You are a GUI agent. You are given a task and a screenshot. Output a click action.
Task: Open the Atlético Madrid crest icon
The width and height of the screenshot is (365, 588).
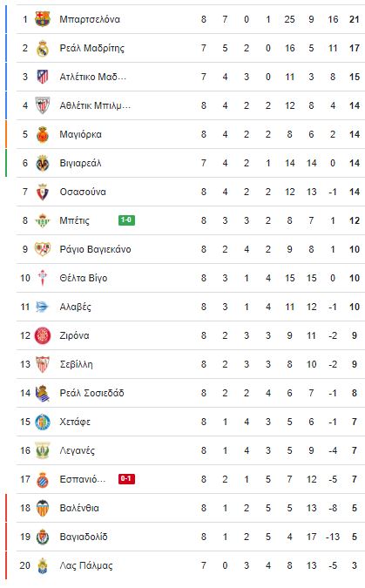click(43, 77)
